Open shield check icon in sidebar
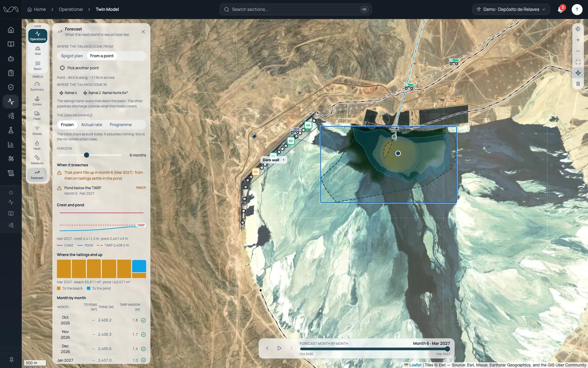588x368 pixels. [x=11, y=87]
